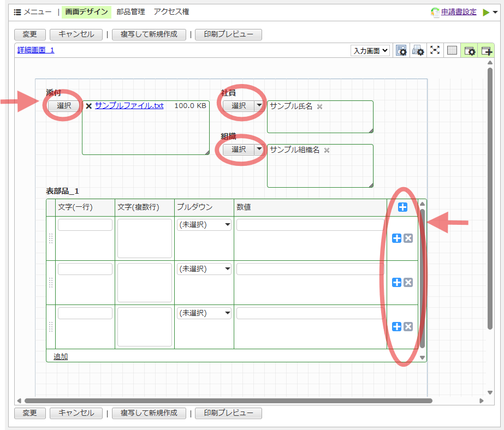This screenshot has width=504, height=430.
Task: Toggle the grid display icon
Action: (x=452, y=51)
